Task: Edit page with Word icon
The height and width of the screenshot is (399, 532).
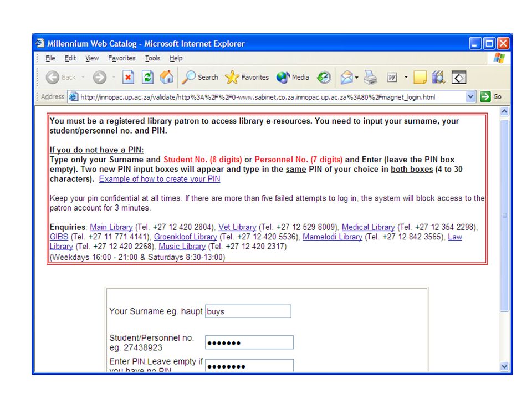Action: coord(392,78)
